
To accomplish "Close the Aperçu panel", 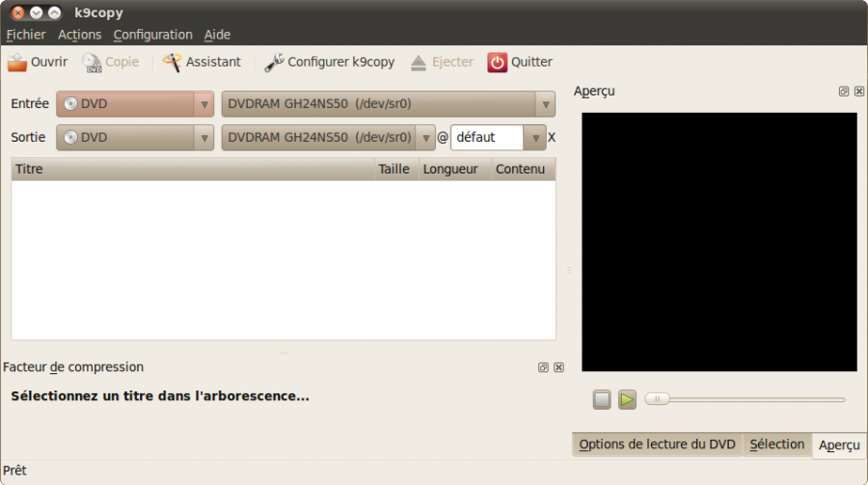I will coord(859,92).
